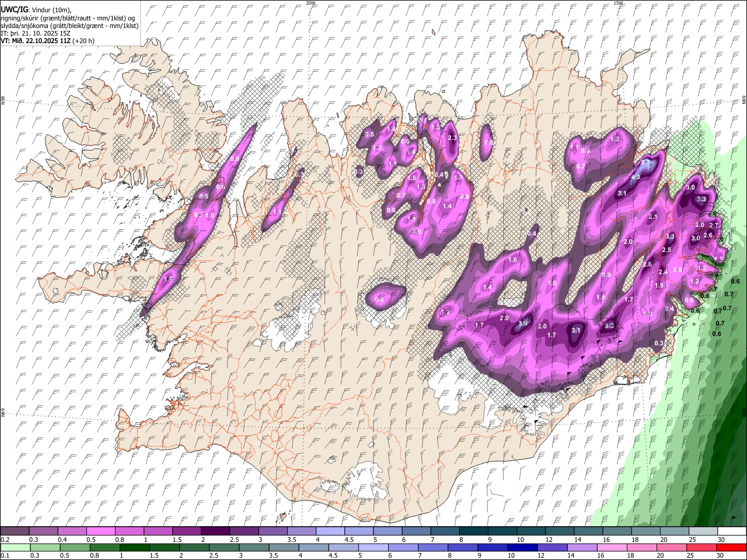The width and height of the screenshot is (747, 560).
Task: Click the "IT: þri. 21. 10. 2025 15Z" line
Action: [x=36, y=33]
